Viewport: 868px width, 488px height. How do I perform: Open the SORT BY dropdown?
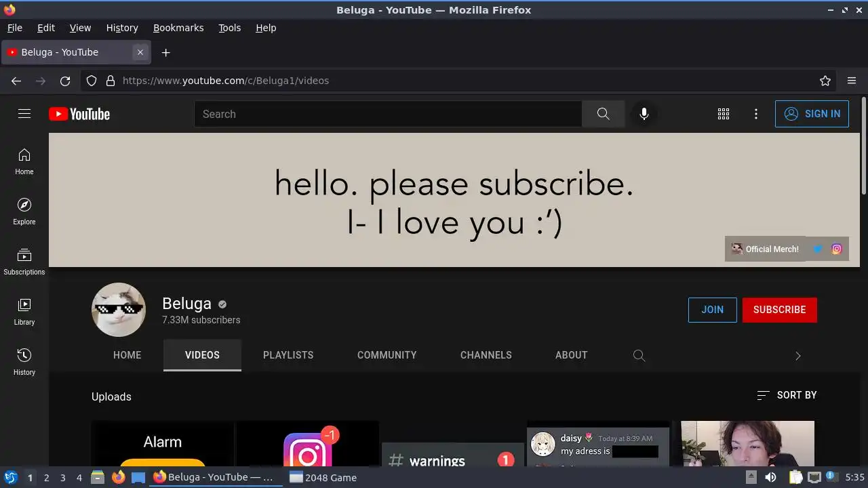click(787, 395)
